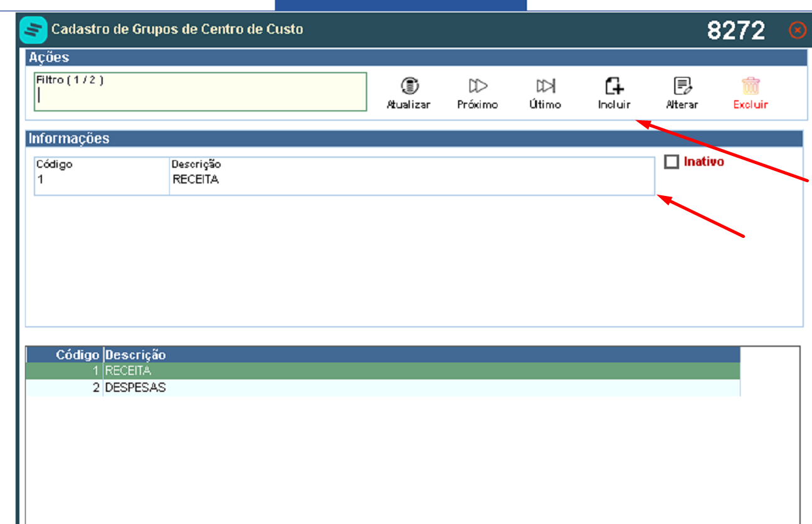Jump to last record with Último

pyautogui.click(x=545, y=86)
